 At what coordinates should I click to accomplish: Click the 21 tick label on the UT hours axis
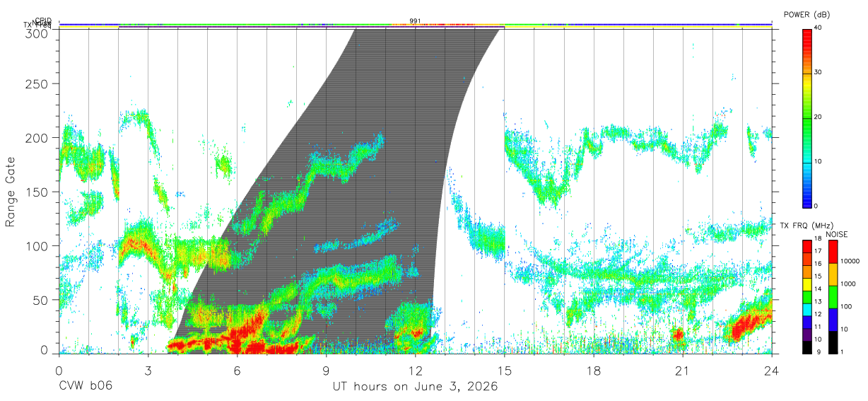point(682,371)
